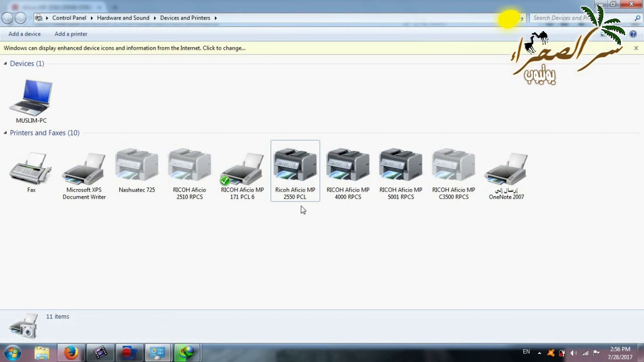Dismiss the information bar with its X
This screenshot has height=362, width=644.
coord(636,48)
